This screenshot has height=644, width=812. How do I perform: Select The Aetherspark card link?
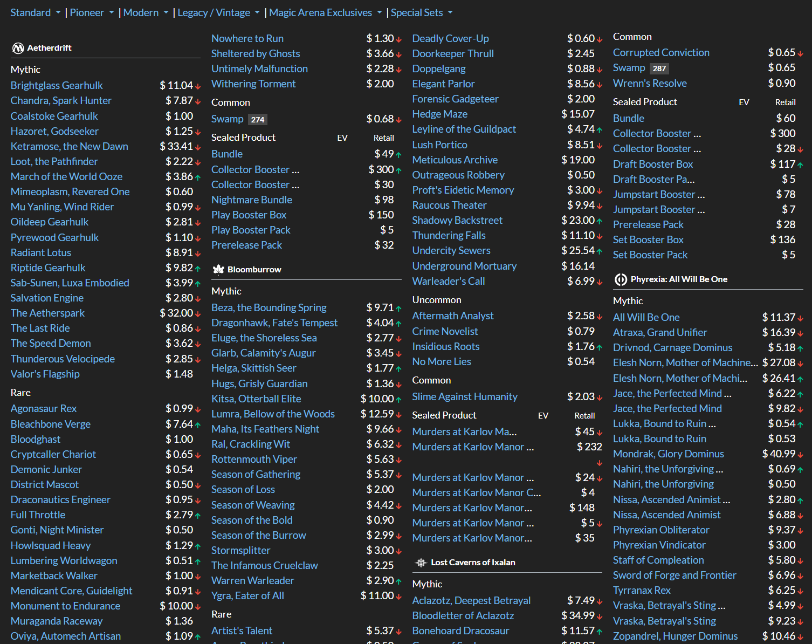coord(47,313)
